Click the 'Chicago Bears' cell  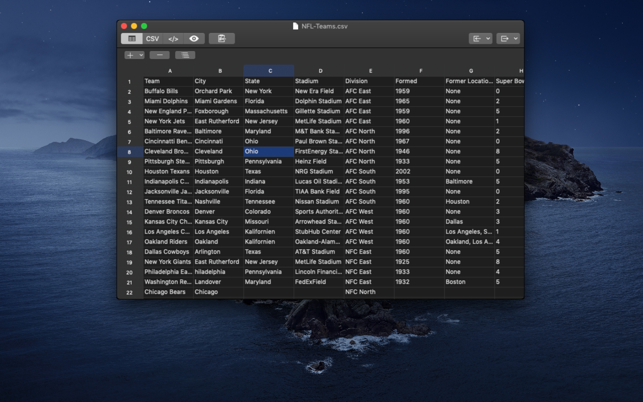pos(168,292)
